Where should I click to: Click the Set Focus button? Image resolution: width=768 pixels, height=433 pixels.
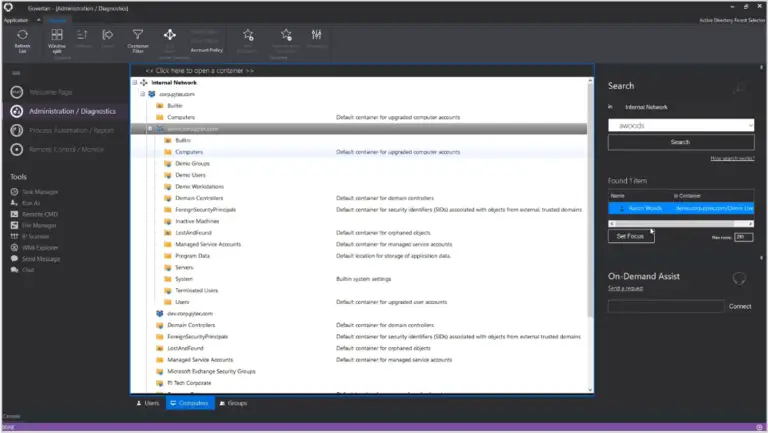click(x=629, y=236)
